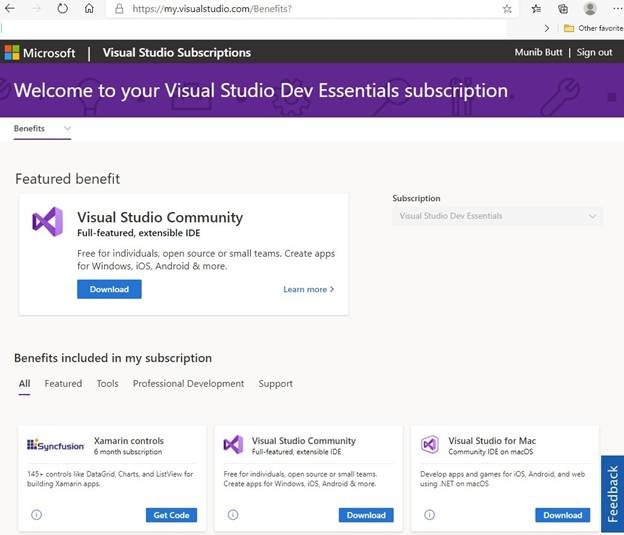Add page to favorites star icon

pyautogui.click(x=507, y=9)
